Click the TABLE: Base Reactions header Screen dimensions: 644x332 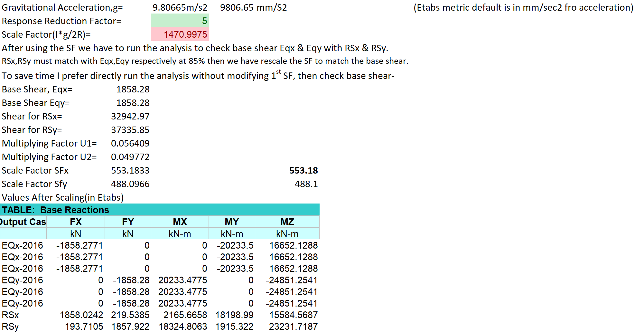55,210
